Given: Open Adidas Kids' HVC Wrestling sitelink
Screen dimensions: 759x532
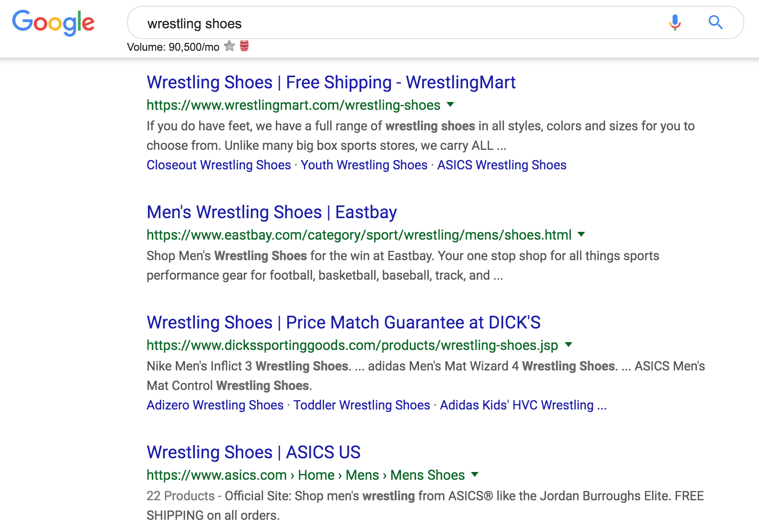Looking at the screenshot, I should click(523, 405).
